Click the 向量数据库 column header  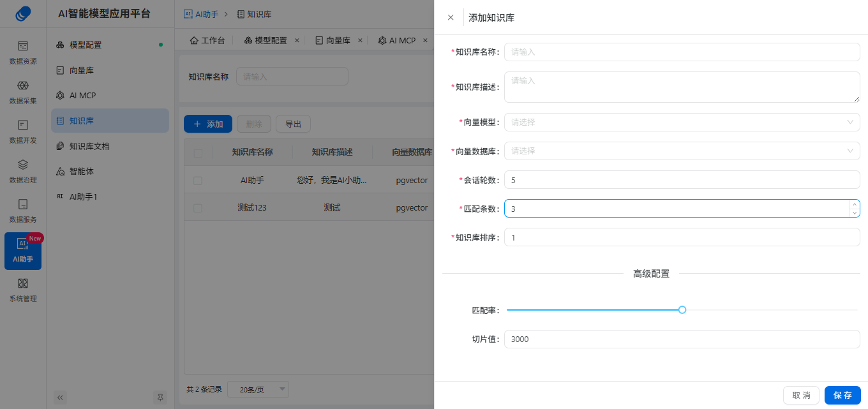point(412,152)
